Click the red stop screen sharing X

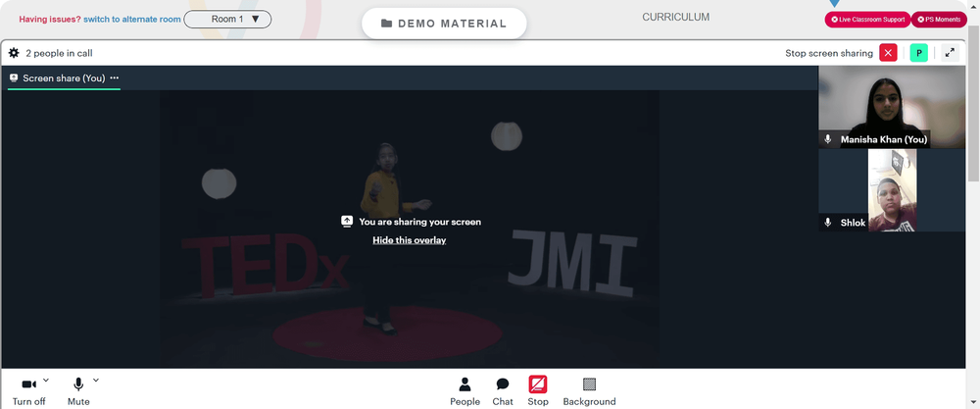point(888,53)
